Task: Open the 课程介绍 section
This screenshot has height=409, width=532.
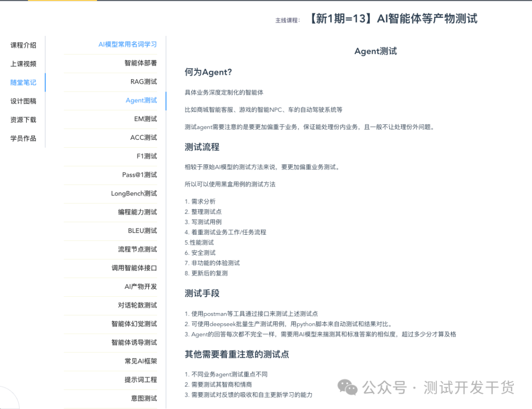Action: point(22,45)
